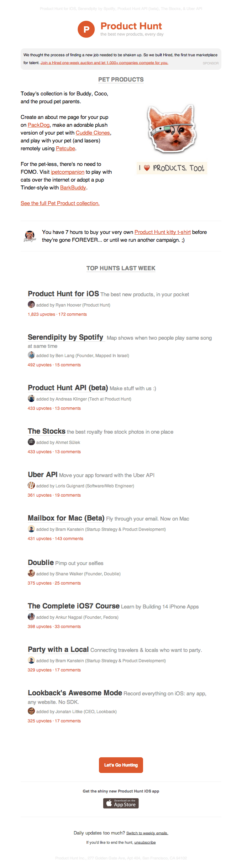Viewport: 242px width, 868px height.
Task: Click Ahmet Sülek's avatar icon
Action: (x=31, y=442)
